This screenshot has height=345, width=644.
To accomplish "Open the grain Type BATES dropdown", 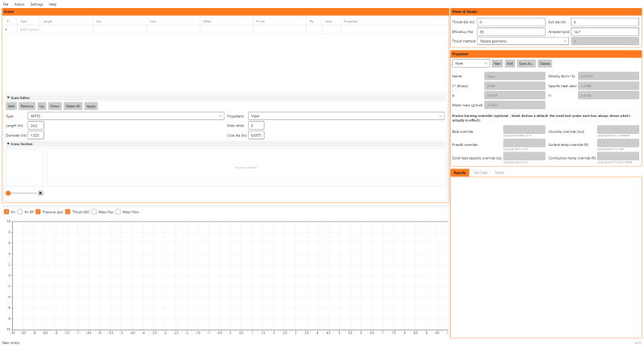I will coord(126,116).
